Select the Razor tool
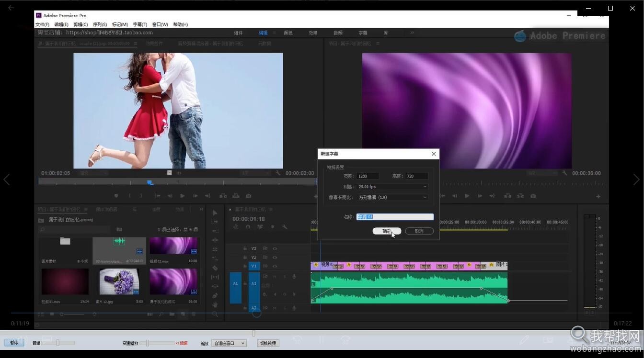Image resolution: width=644 pixels, height=358 pixels. point(215,268)
